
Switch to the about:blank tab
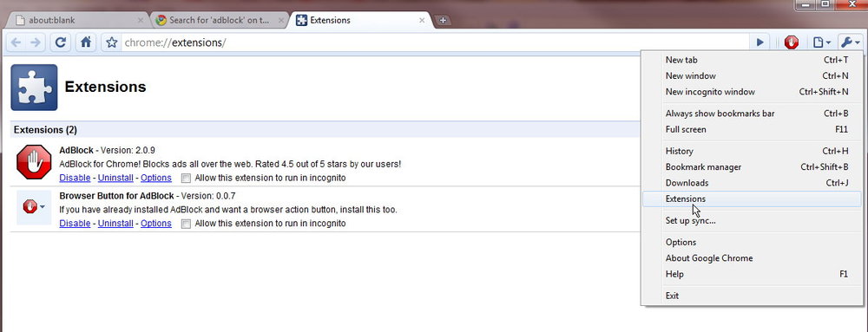(x=77, y=21)
